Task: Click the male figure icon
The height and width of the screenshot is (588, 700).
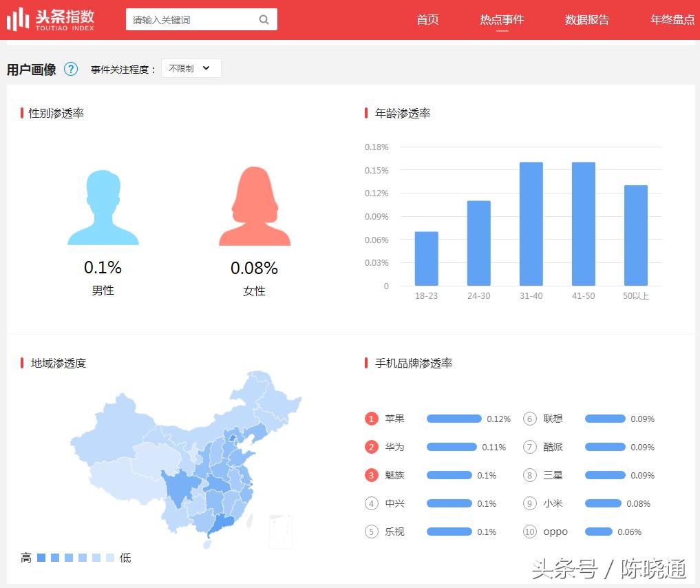Action: tap(103, 207)
